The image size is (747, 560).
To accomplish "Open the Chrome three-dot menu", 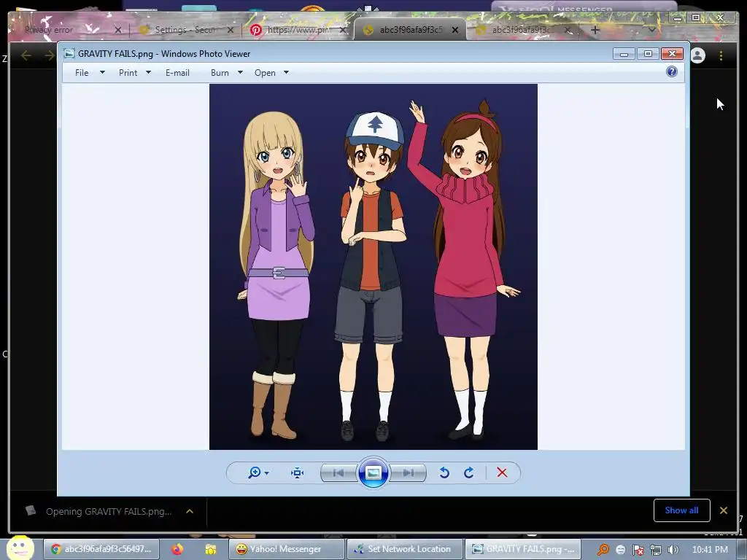I will pos(721,55).
